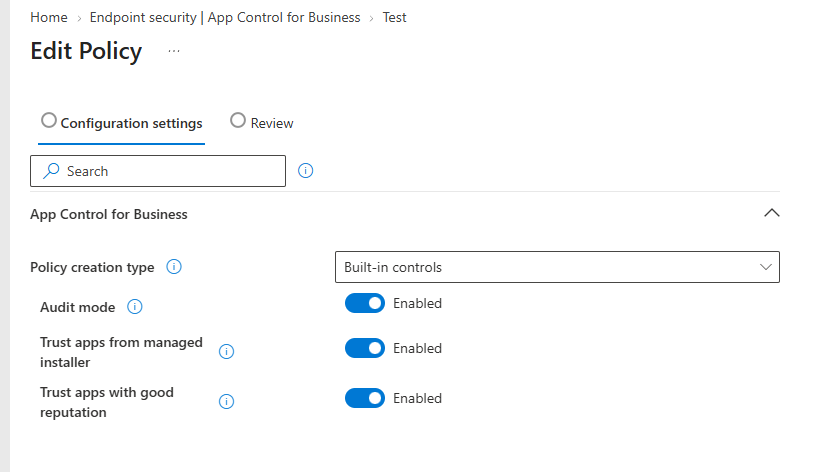Click the Policy creation type label

pos(92,267)
